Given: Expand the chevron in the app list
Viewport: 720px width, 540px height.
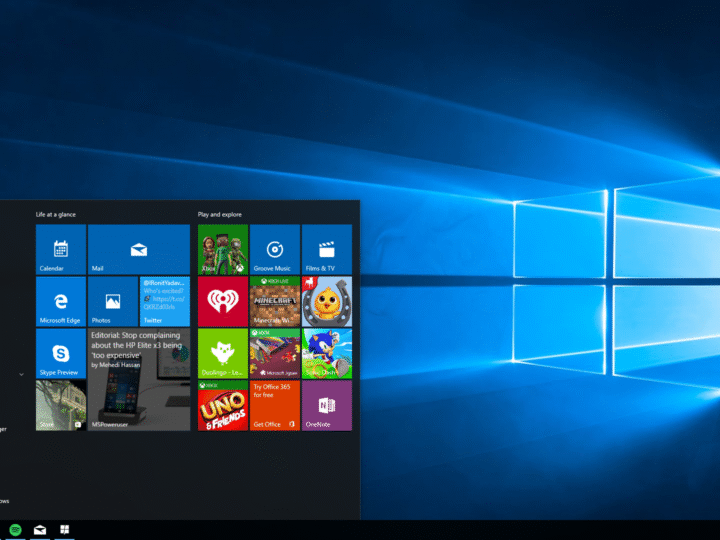Looking at the screenshot, I should tap(21, 374).
